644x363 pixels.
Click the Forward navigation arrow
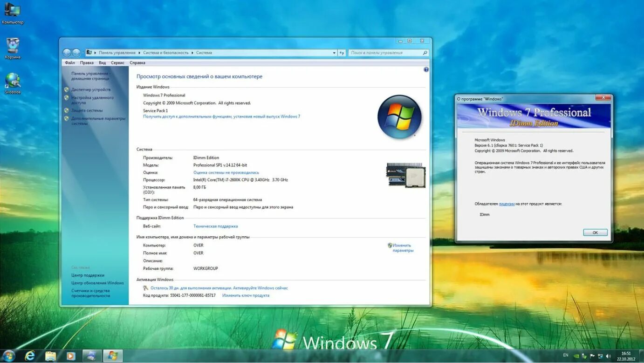point(76,53)
